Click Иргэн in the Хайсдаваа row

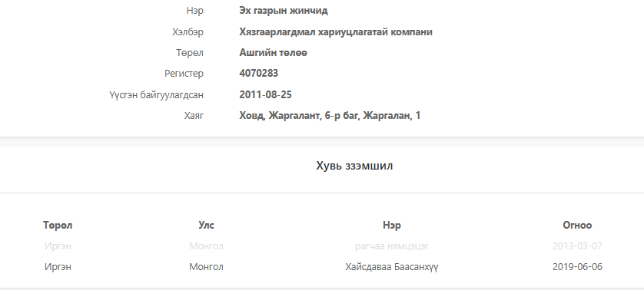tap(58, 267)
